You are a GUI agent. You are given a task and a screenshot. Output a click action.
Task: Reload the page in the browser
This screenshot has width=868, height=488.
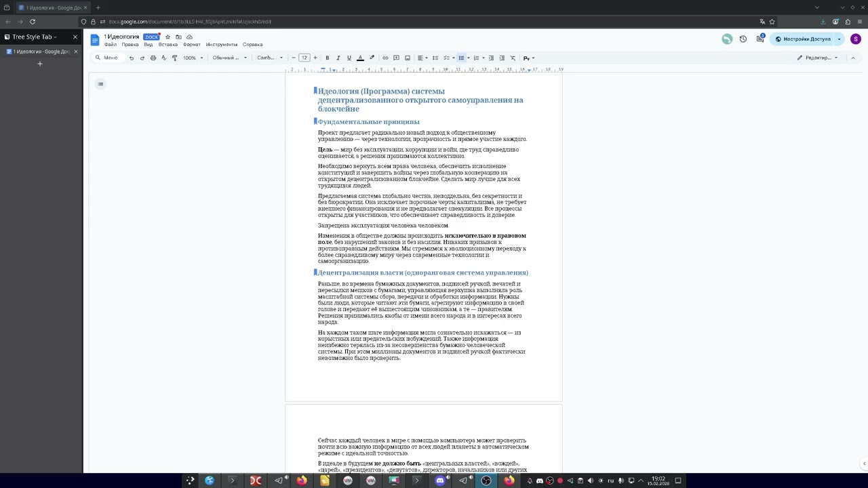32,22
